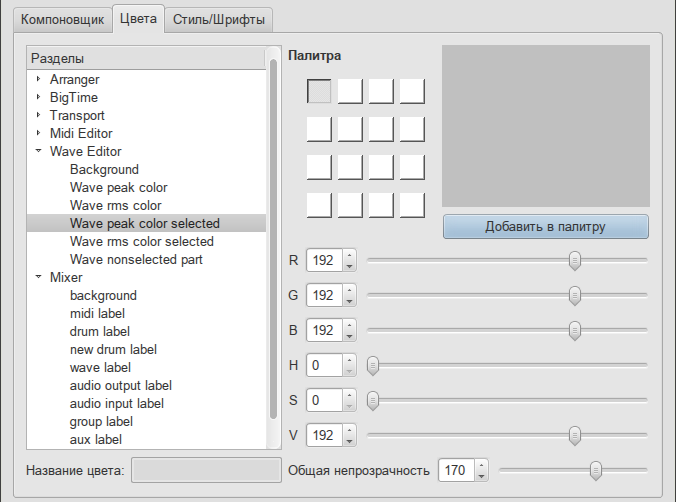Image resolution: width=676 pixels, height=502 pixels.
Task: Click the R slider handle
Action: (575, 260)
